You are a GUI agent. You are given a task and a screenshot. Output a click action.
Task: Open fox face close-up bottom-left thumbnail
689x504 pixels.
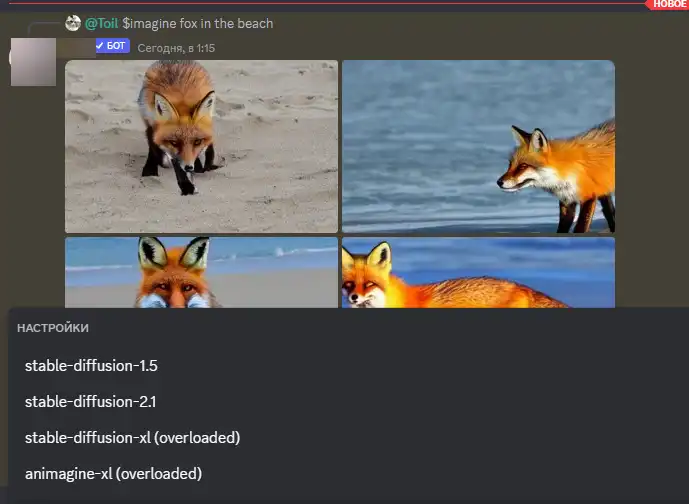click(201, 272)
